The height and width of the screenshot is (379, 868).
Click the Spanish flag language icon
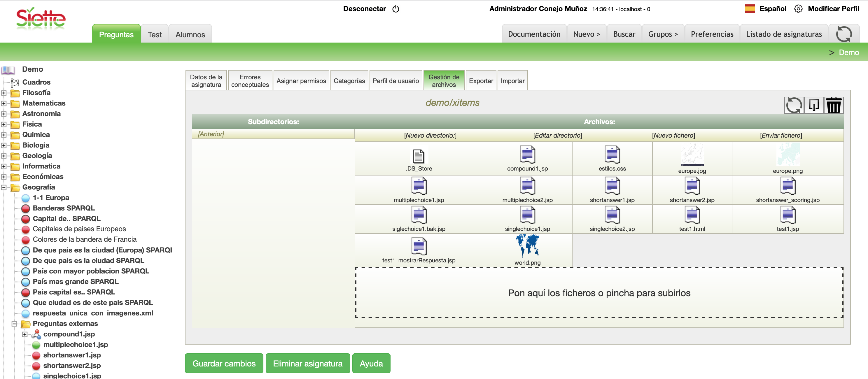point(750,9)
